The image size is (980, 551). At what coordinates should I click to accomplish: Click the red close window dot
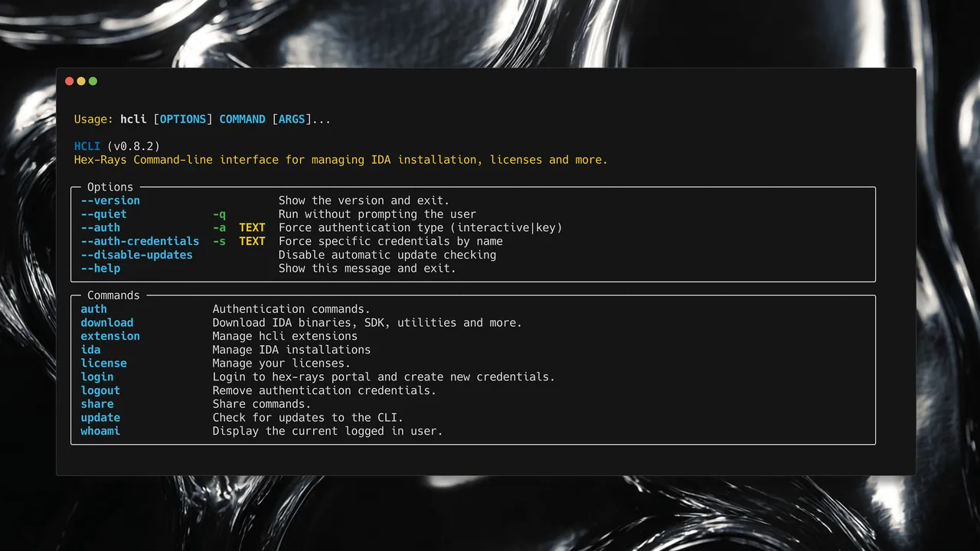pyautogui.click(x=70, y=81)
